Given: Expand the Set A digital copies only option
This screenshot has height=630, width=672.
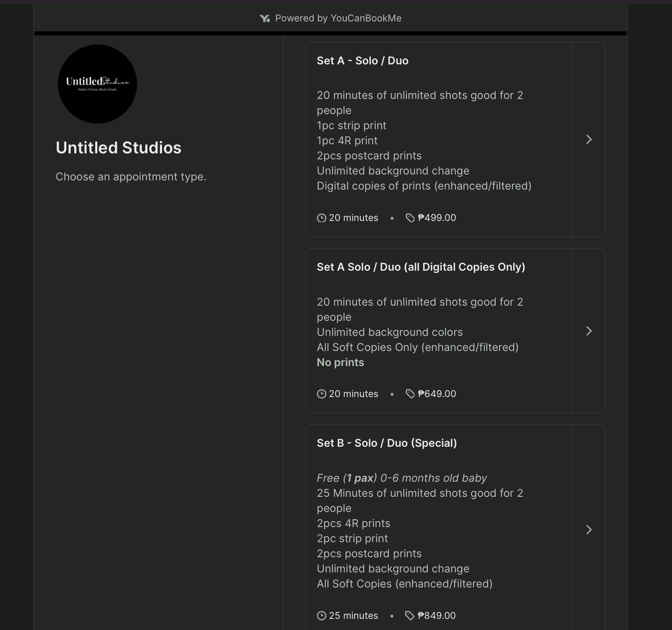Looking at the screenshot, I should pos(589,331).
